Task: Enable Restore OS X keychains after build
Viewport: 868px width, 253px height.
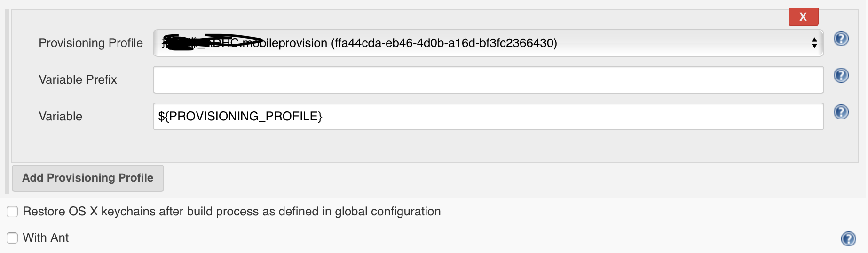Action: 12,212
